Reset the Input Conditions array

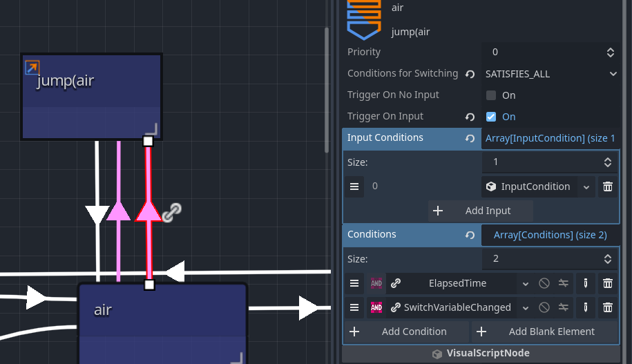pos(470,138)
